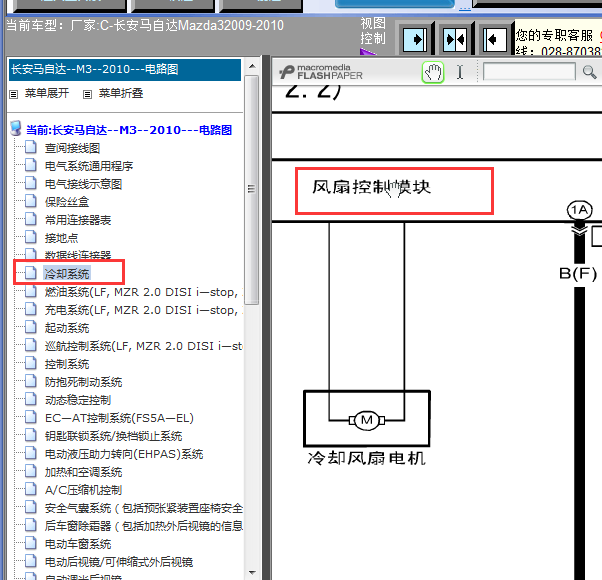Click the right-arrow view control icon
Screen dimensions: 602x580
tap(415, 40)
